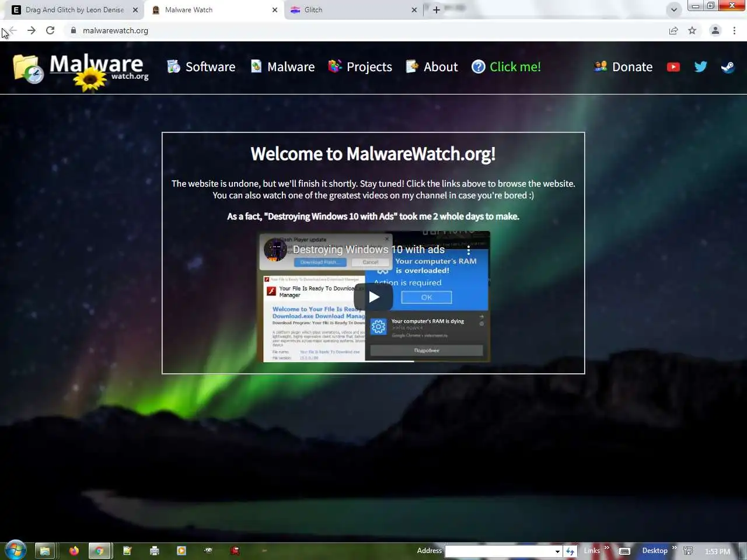Click the Show desktop strip beside the clock

[742, 551]
